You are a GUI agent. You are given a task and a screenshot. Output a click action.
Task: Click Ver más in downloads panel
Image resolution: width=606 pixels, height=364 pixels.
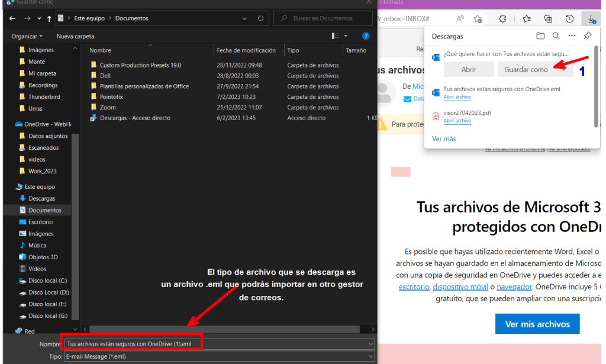444,138
